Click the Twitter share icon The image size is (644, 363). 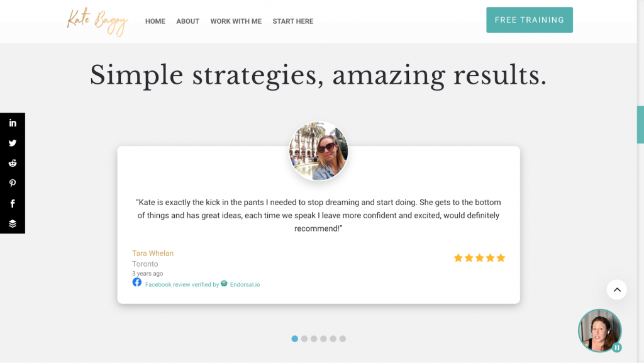13,143
